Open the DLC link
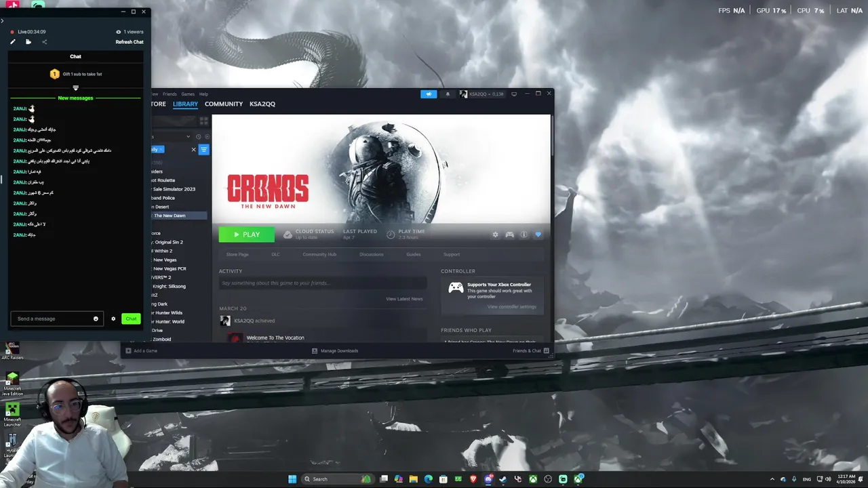The height and width of the screenshot is (488, 868). (x=275, y=254)
